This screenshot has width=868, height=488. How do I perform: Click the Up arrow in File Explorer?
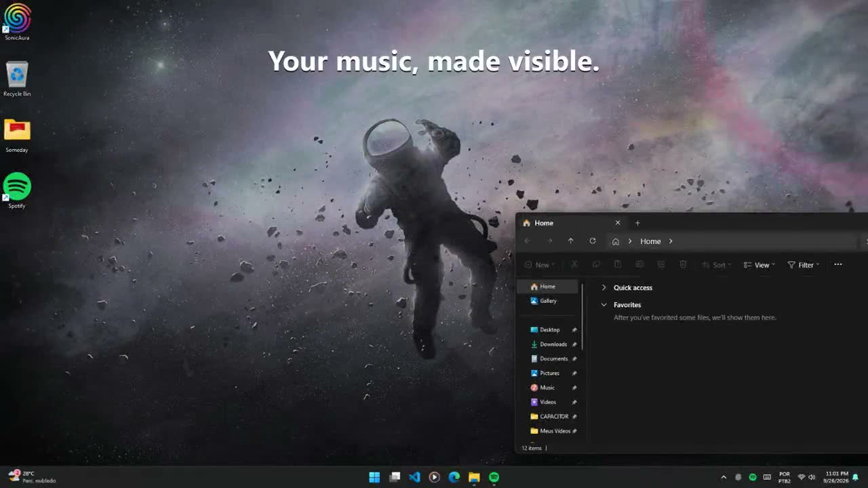(570, 241)
